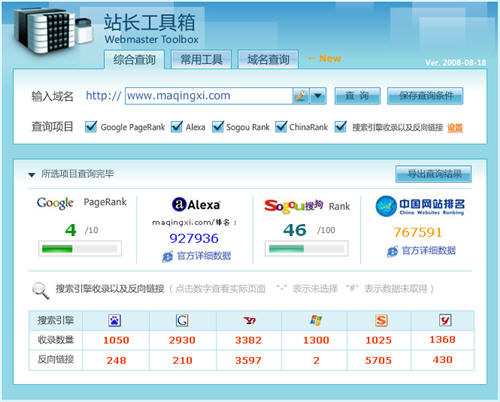Image resolution: width=500 pixels, height=402 pixels.
Task: Collapse the query results triangle
Action: pyautogui.click(x=32, y=174)
